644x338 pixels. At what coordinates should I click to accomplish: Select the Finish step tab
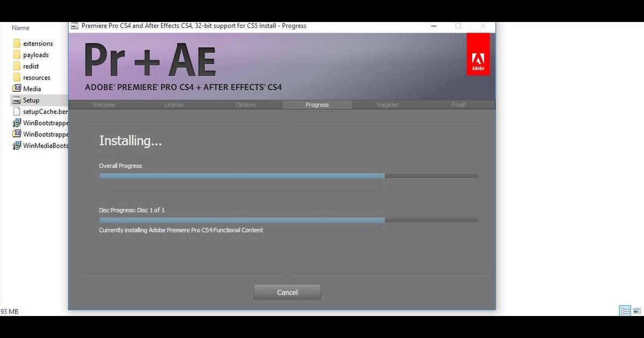[x=459, y=105]
